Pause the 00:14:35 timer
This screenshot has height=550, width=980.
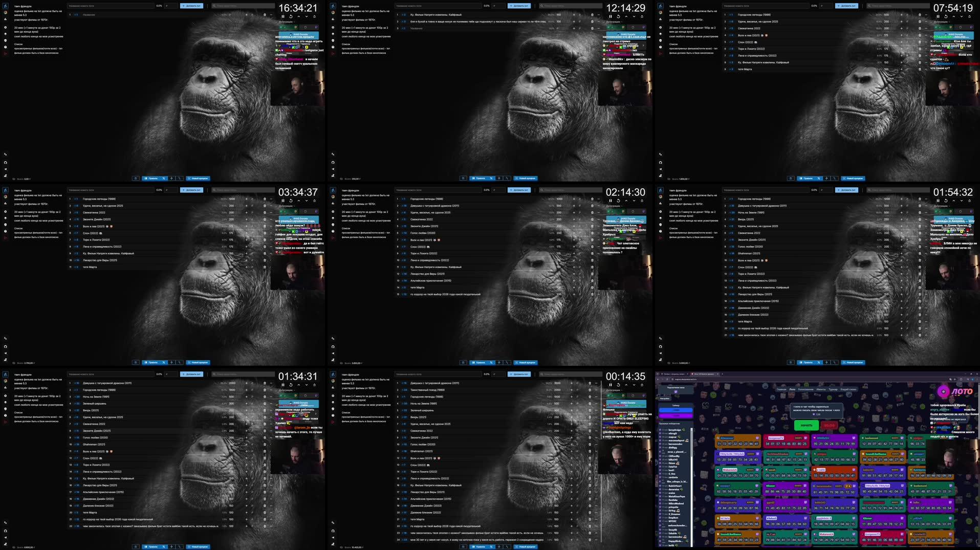point(611,385)
